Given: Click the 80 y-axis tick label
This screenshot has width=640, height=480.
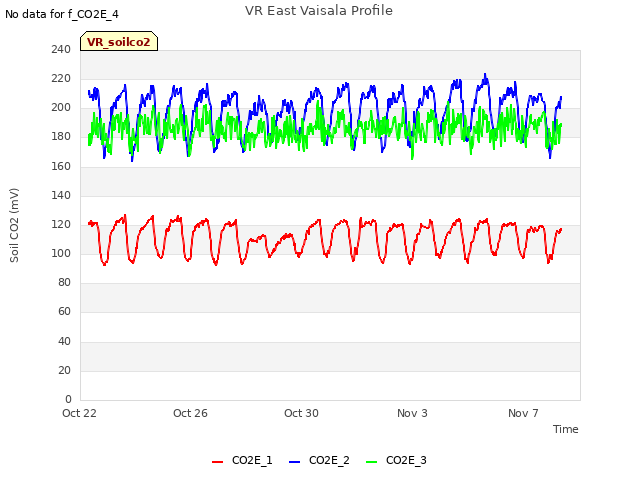Looking at the screenshot, I should 64,282.
